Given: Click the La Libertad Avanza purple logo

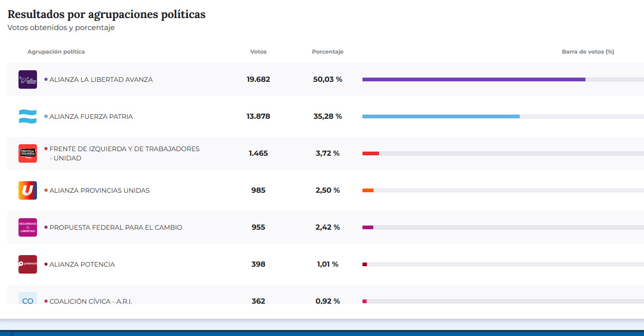Looking at the screenshot, I should [x=28, y=79].
